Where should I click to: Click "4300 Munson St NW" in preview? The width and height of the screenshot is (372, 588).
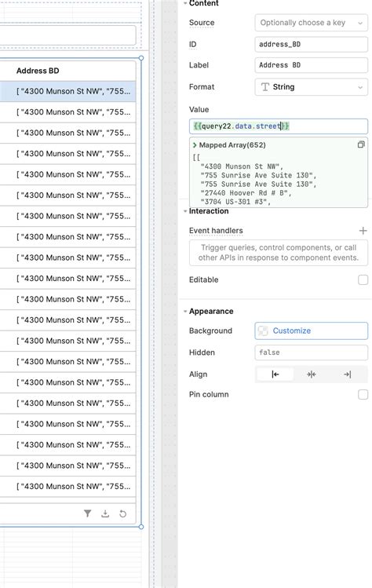click(242, 166)
